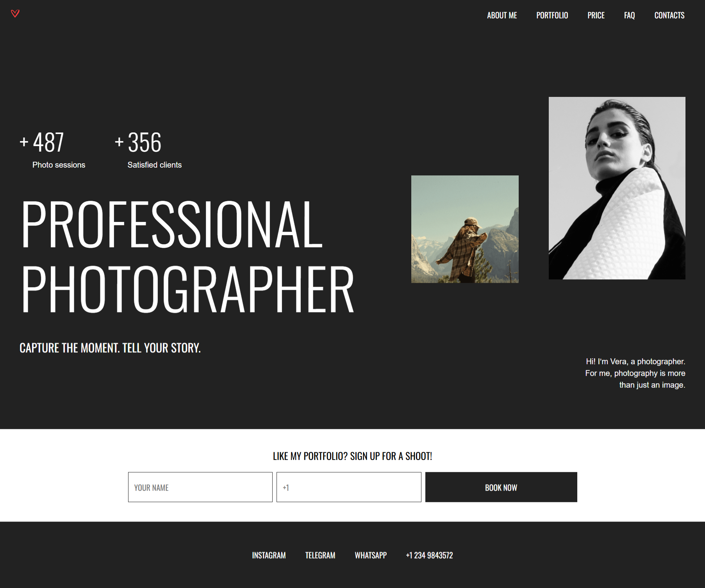This screenshot has width=705, height=588.
Task: Open the FAQ section
Action: pyautogui.click(x=629, y=15)
